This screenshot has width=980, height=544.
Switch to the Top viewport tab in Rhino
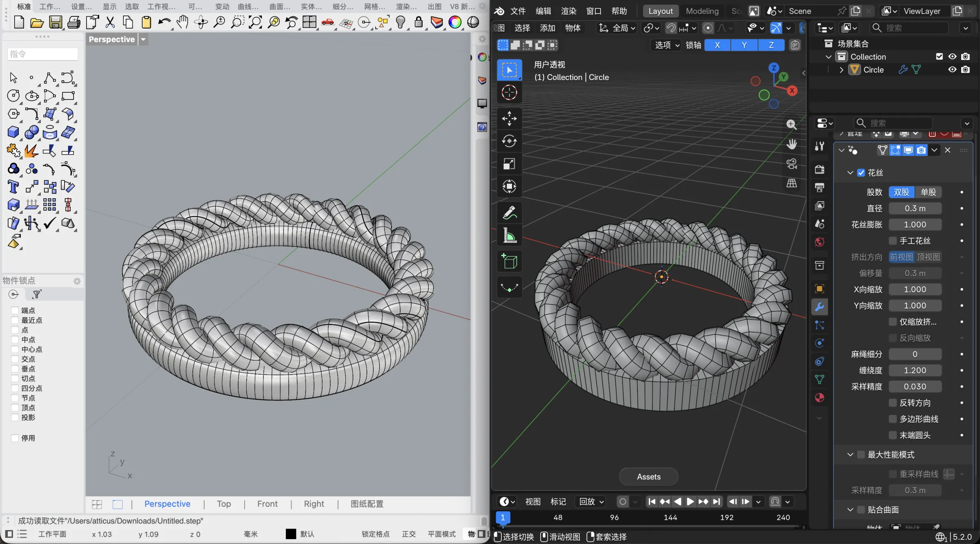[224, 504]
